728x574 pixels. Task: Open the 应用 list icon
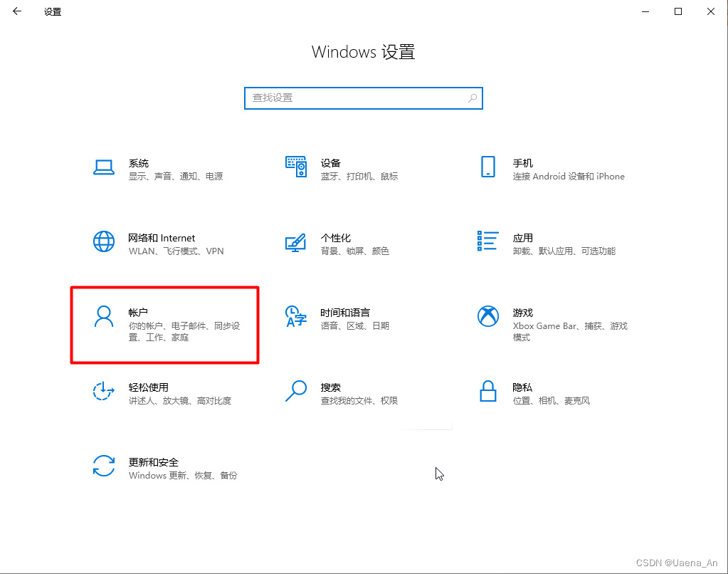488,241
